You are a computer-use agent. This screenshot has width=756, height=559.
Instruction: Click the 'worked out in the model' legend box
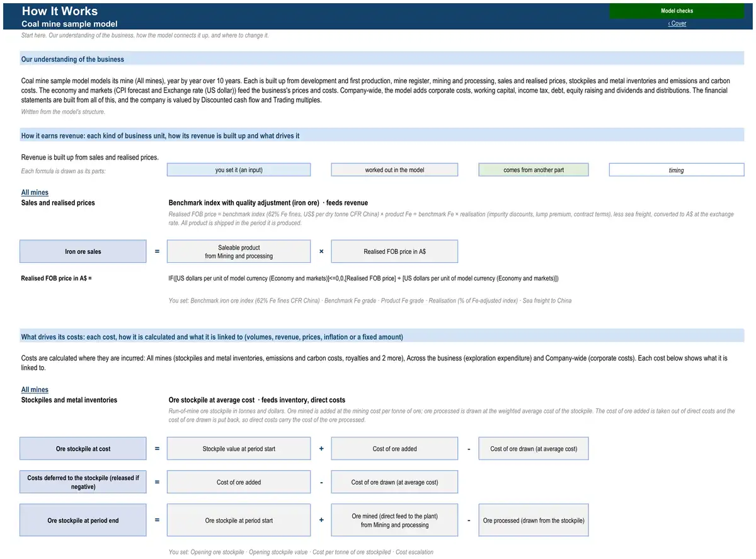(x=394, y=170)
